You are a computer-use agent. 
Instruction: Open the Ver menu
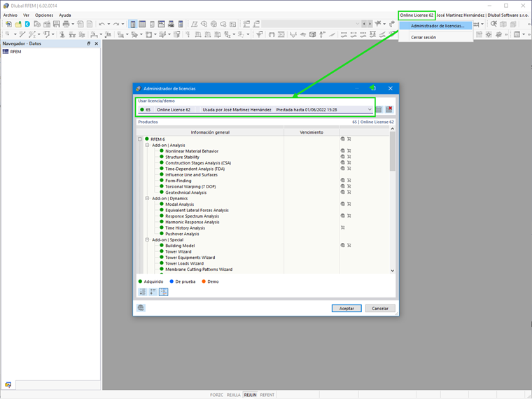point(26,15)
